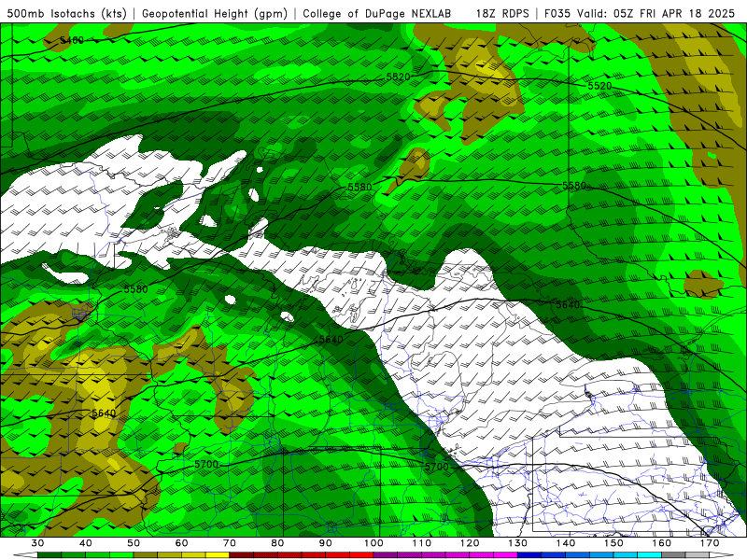747x560 pixels.
Task: Click the darkest green swatch starting at 30
Action: (49, 555)
